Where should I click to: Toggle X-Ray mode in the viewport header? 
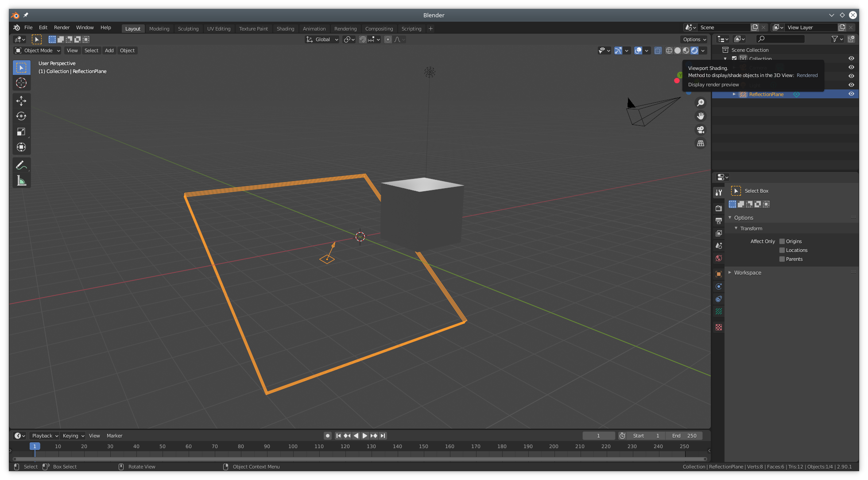click(658, 50)
